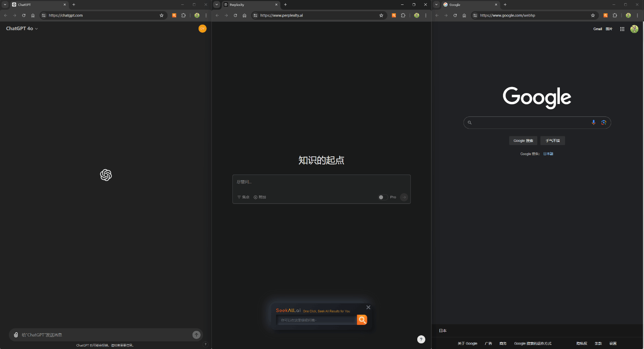
Task: Bookmark the Google page with star
Action: (593, 15)
